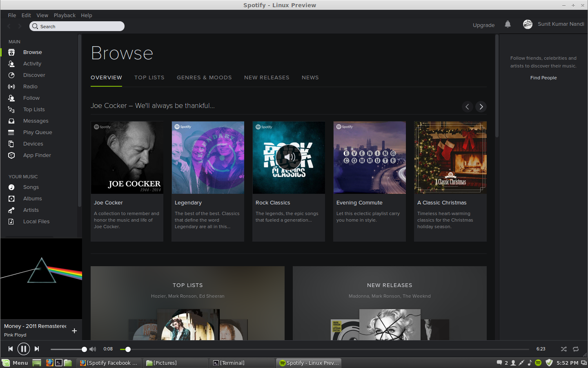Click Dark Side of the Moon cover

click(x=41, y=279)
